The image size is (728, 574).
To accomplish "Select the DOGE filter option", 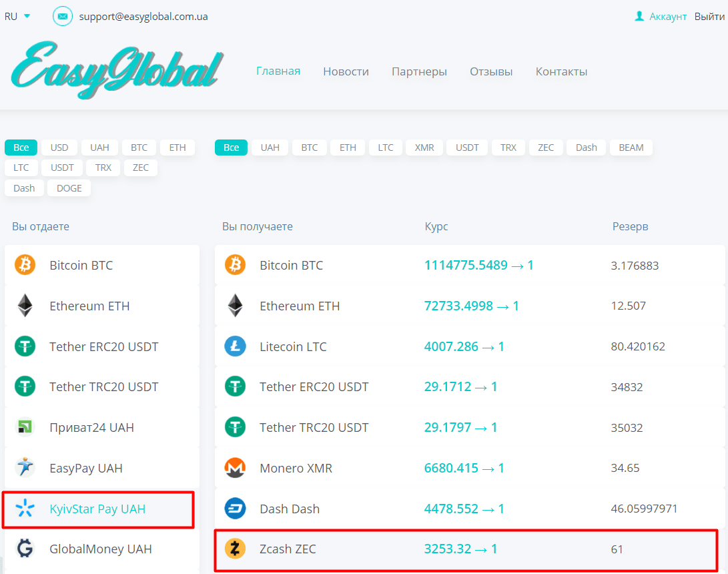I will [x=69, y=188].
